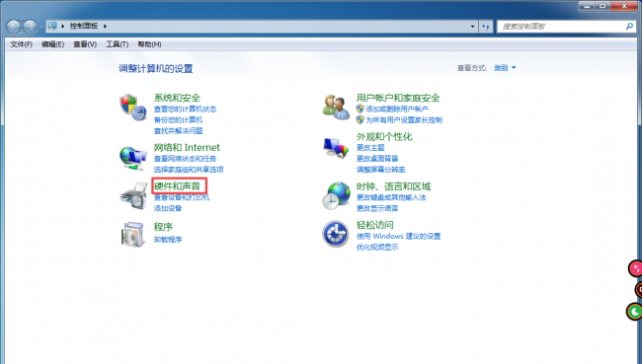Open the Network and Internet globe icon
This screenshot has width=642, height=364.
tap(133, 158)
